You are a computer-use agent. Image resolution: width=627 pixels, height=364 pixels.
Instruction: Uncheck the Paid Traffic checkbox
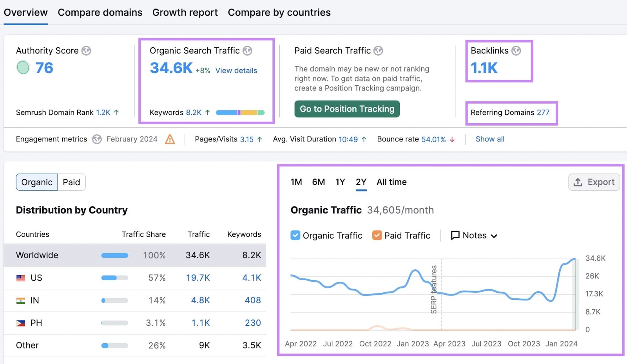point(377,235)
